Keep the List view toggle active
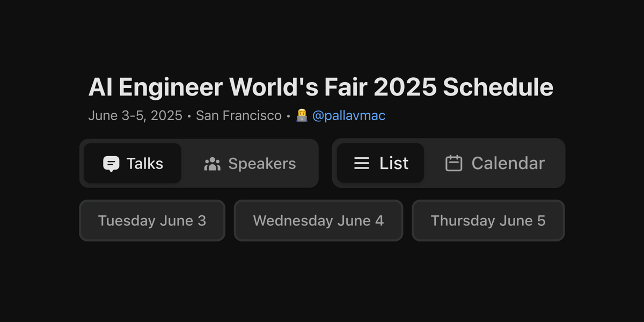 coord(380,164)
